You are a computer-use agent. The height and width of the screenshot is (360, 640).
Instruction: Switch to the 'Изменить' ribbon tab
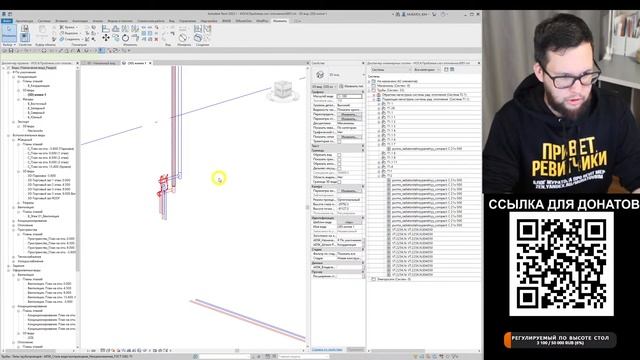point(280,21)
